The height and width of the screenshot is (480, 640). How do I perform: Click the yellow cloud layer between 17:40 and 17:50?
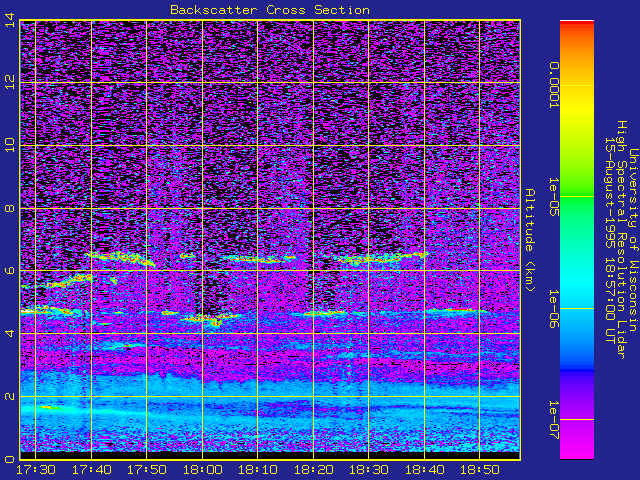(120, 259)
